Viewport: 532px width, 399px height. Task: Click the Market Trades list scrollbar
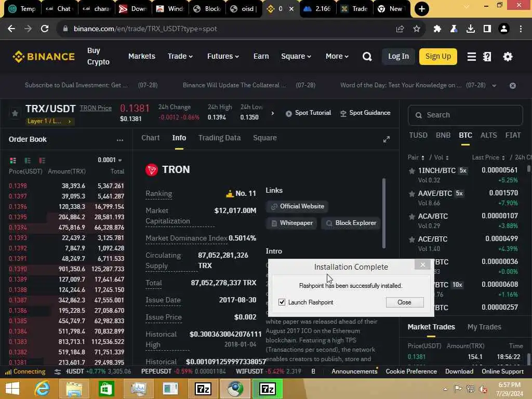pos(528,360)
